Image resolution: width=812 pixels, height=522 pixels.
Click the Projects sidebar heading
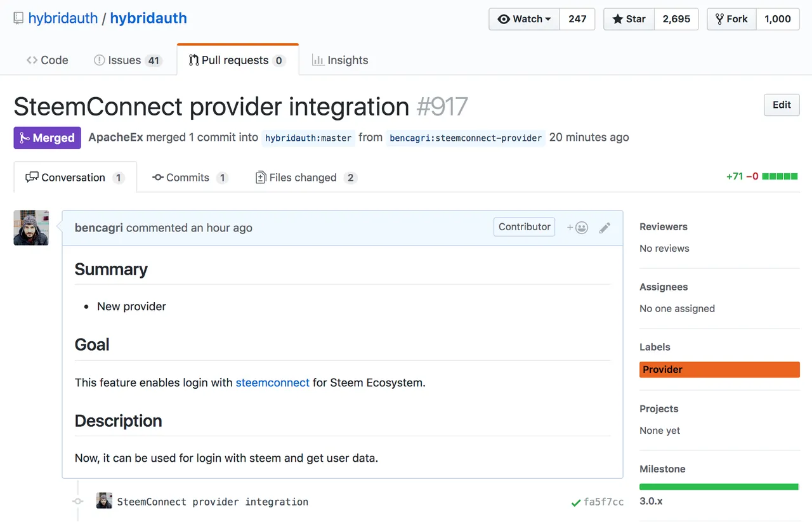click(x=659, y=408)
